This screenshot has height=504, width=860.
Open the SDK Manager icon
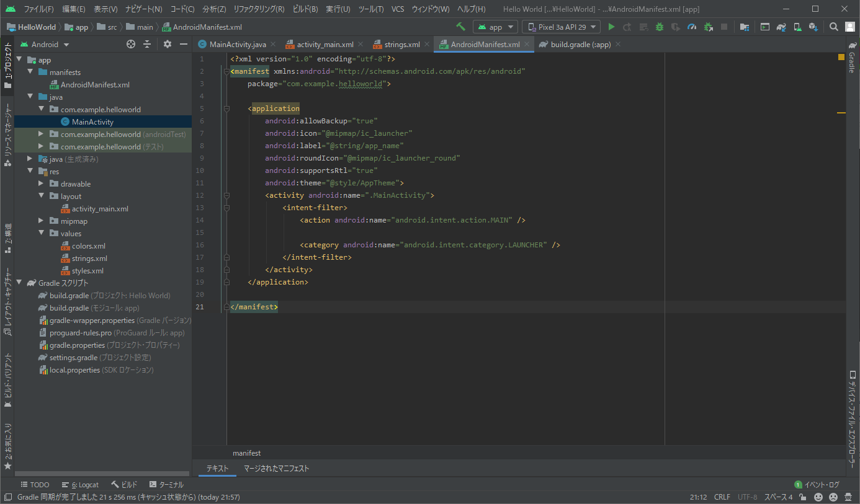(x=813, y=27)
